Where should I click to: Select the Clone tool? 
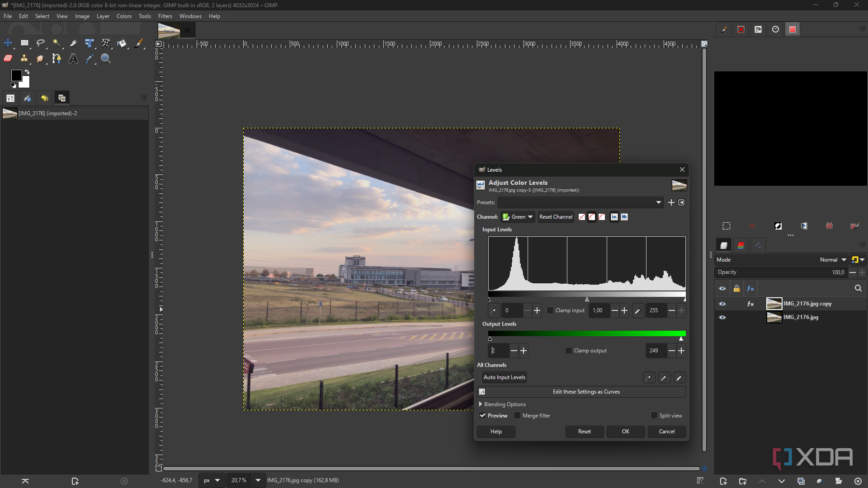pyautogui.click(x=24, y=58)
